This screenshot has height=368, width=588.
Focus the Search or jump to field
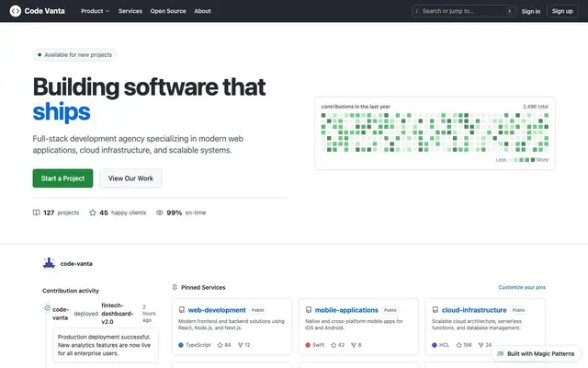coord(464,11)
